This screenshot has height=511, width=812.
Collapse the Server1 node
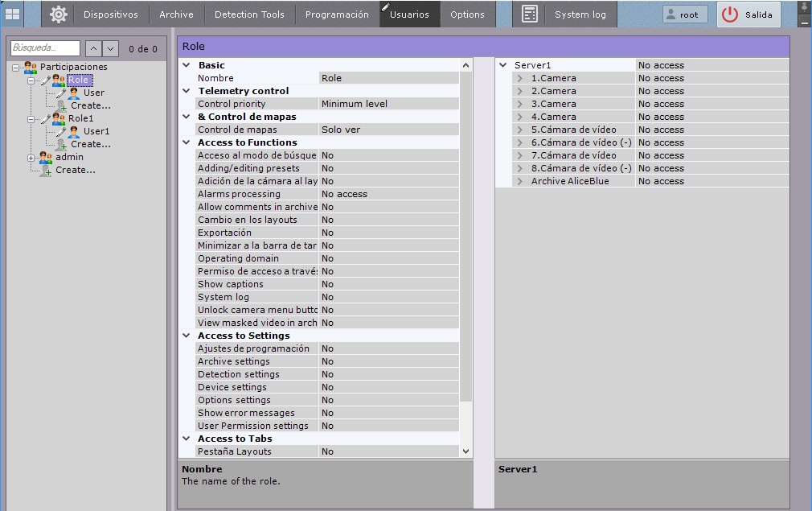coord(503,65)
